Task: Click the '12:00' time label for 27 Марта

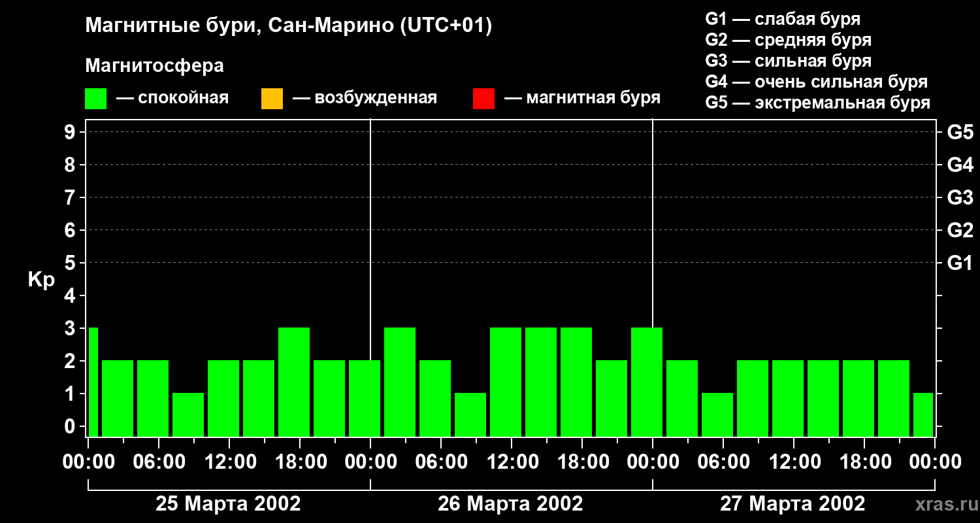Action: coord(794,462)
